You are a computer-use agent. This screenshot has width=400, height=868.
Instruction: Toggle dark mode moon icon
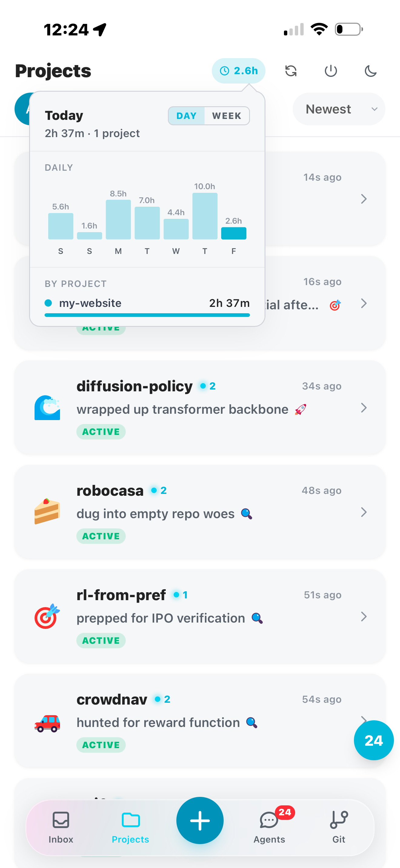tap(370, 71)
